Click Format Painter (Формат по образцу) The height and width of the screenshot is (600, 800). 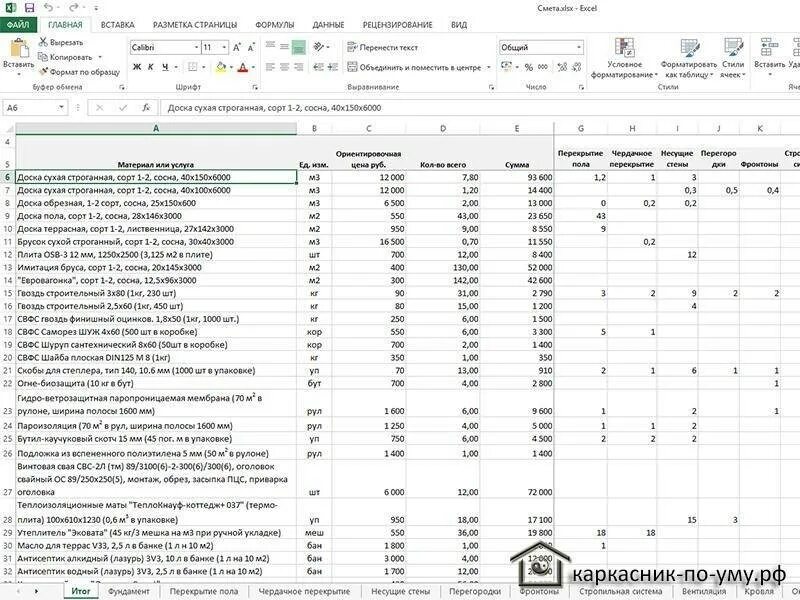pos(79,72)
